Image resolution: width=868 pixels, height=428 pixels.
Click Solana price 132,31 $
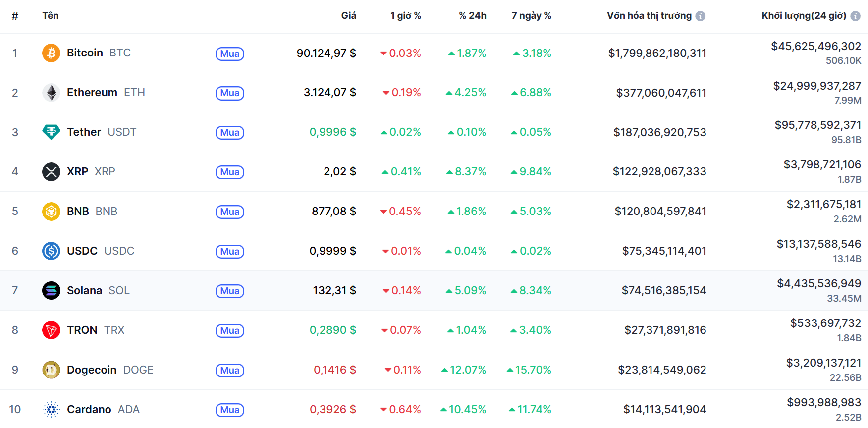(x=334, y=291)
